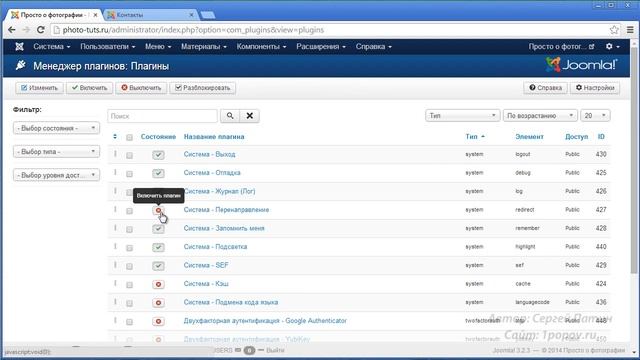This screenshot has width=640, height=360.
Task: Open the Просто о фотог... site link
Action: (561, 47)
